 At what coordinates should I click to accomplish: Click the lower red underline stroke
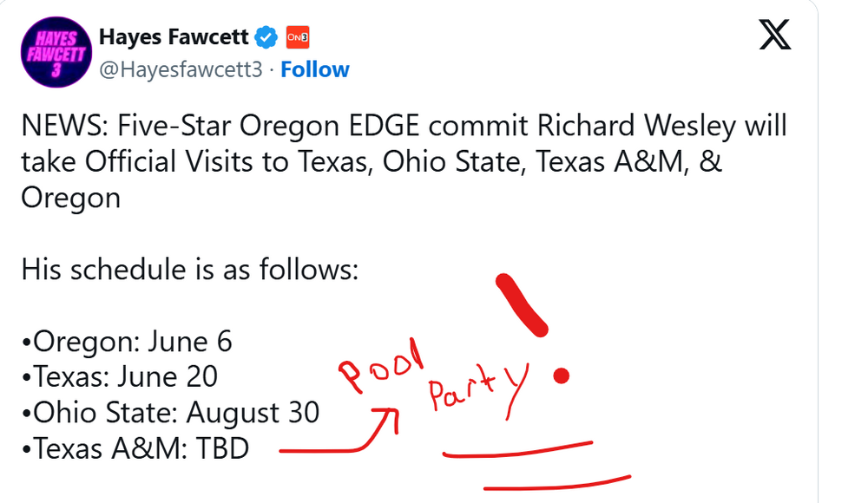click(556, 481)
